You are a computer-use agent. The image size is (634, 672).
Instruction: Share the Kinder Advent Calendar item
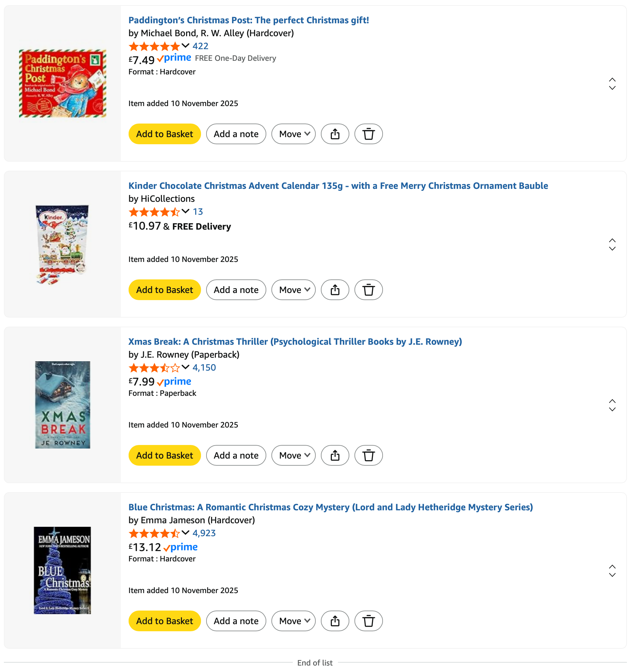point(334,290)
